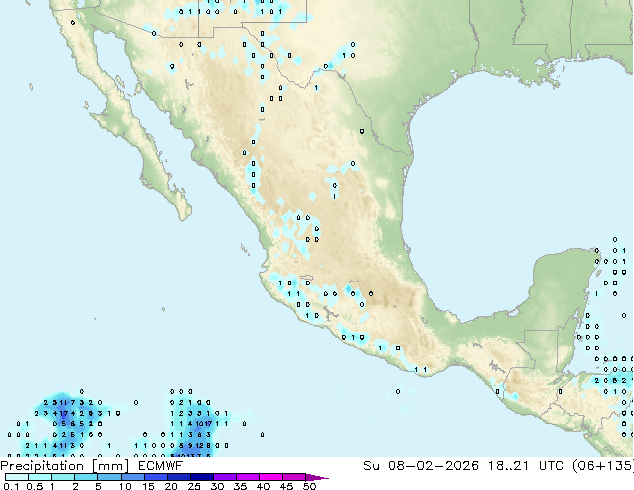This screenshot has height=490, width=634.
Task: Click the "ECMWF" model label
Action: point(161,466)
